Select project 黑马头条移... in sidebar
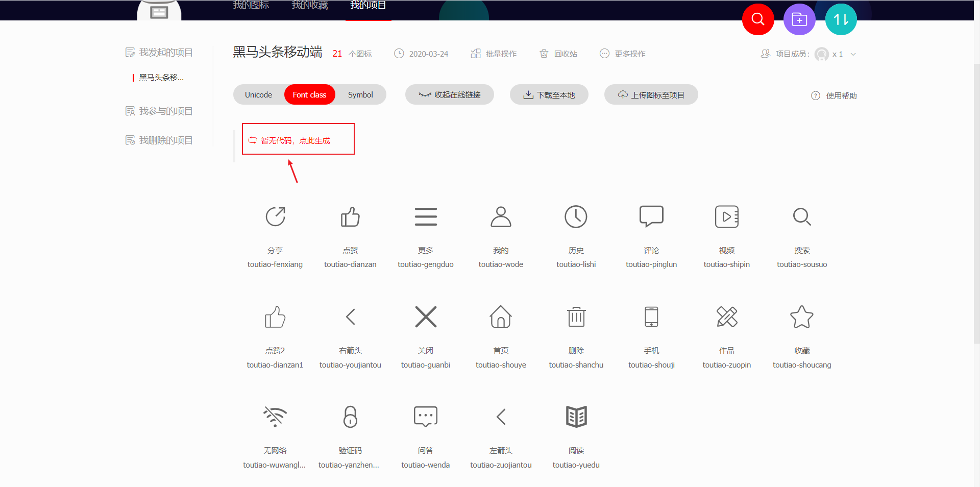 [161, 78]
